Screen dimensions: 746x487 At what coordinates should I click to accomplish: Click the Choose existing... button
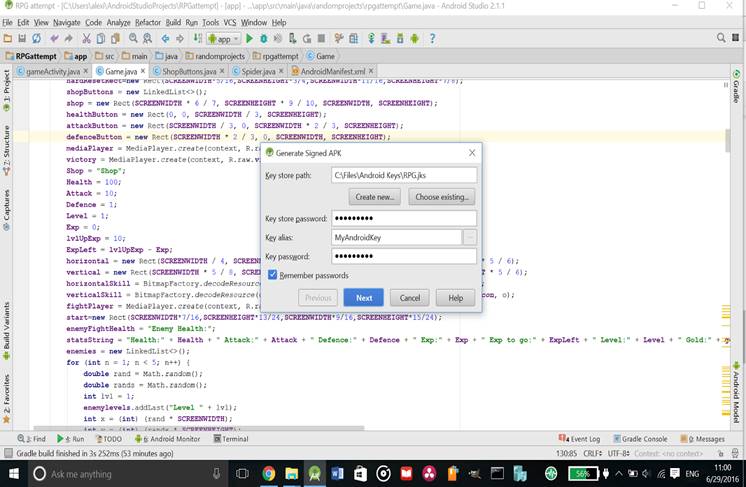click(x=442, y=197)
